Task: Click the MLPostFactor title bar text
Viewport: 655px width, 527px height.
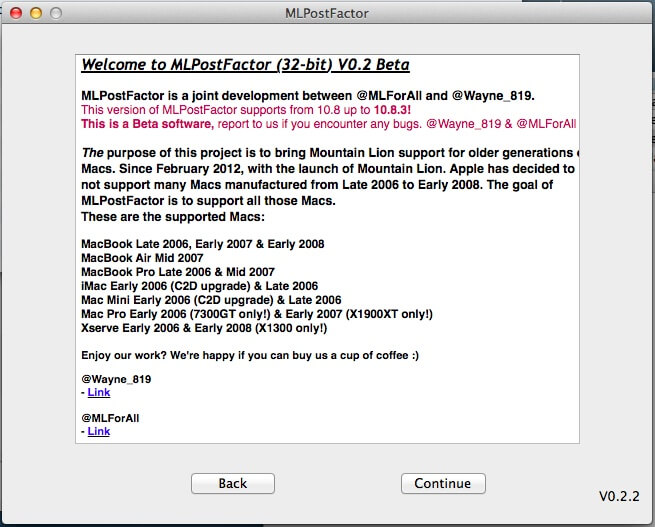Action: pyautogui.click(x=327, y=13)
